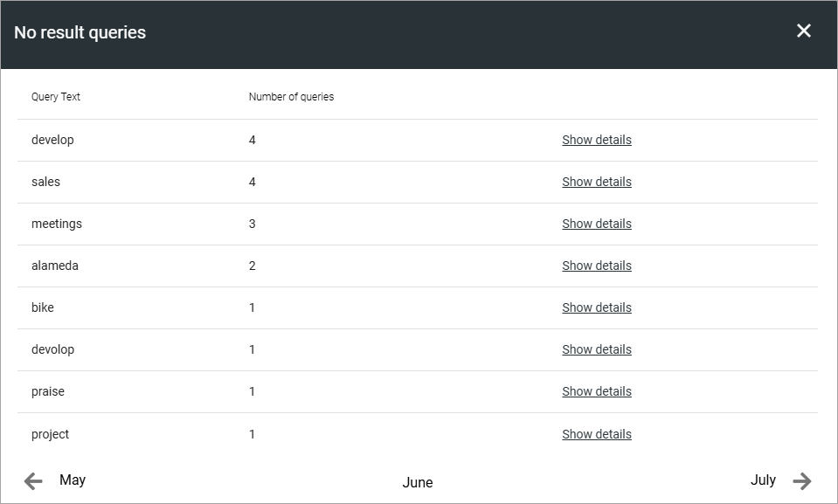Image resolution: width=838 pixels, height=504 pixels.
Task: Click the June current month label
Action: pyautogui.click(x=418, y=483)
